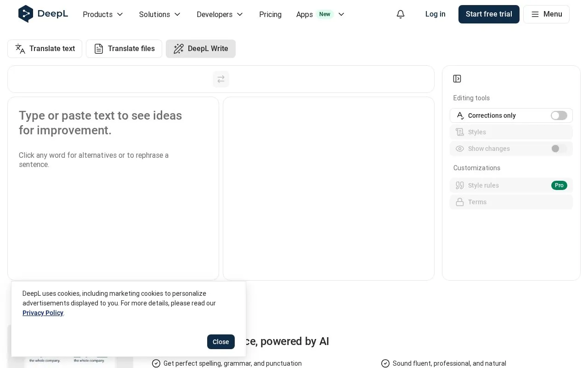Click the improved text output panel
The height and width of the screenshot is (368, 588).
point(328,189)
